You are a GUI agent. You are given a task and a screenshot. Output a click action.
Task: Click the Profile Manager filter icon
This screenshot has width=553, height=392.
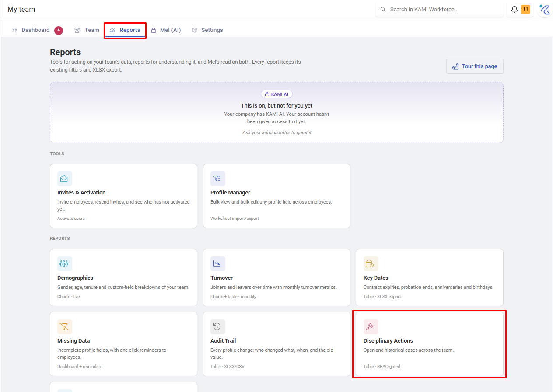[x=218, y=179]
